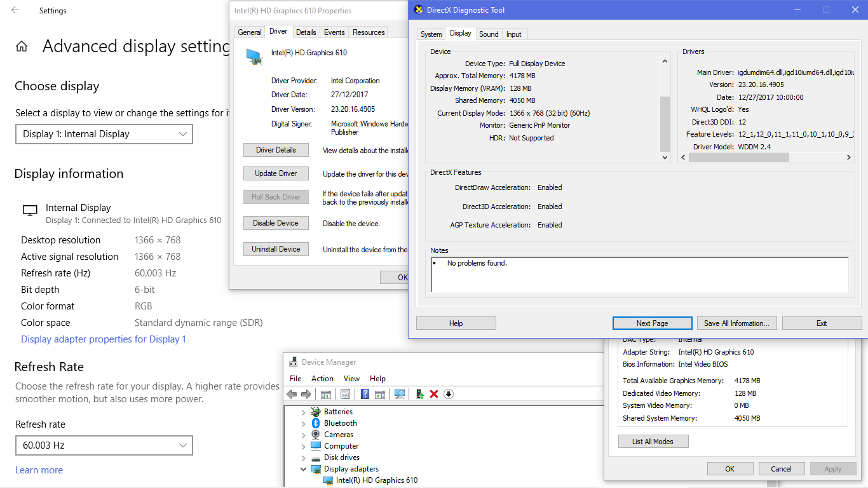Click the show/hide console tree icon
The width and height of the screenshot is (868, 488).
[325, 394]
